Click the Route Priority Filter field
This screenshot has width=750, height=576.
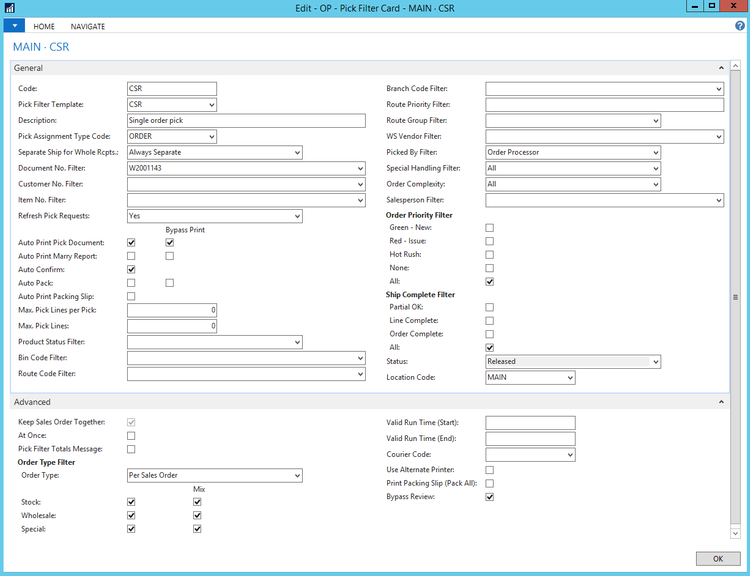(604, 105)
